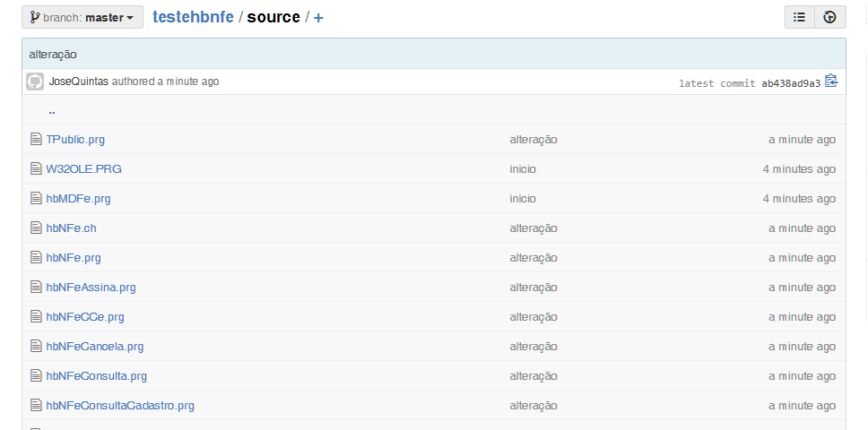
Task: Go to testehbnfe repository root link
Action: (193, 17)
